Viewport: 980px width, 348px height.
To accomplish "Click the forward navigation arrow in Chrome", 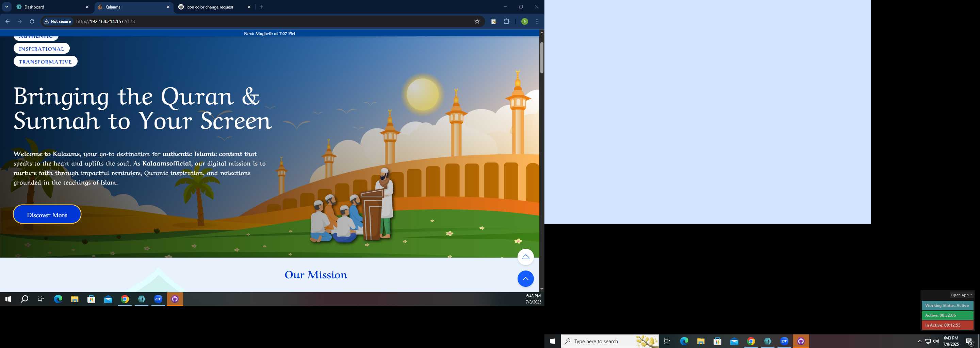I will (x=20, y=22).
